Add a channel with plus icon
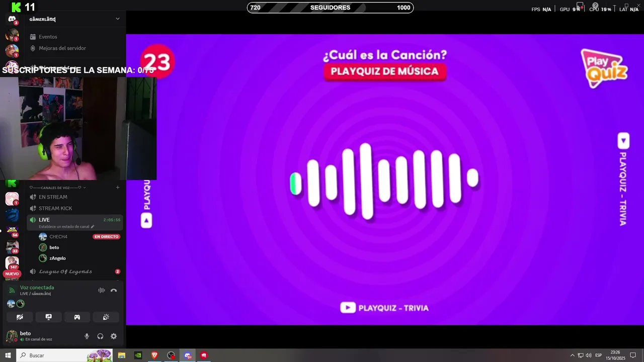 point(118,188)
